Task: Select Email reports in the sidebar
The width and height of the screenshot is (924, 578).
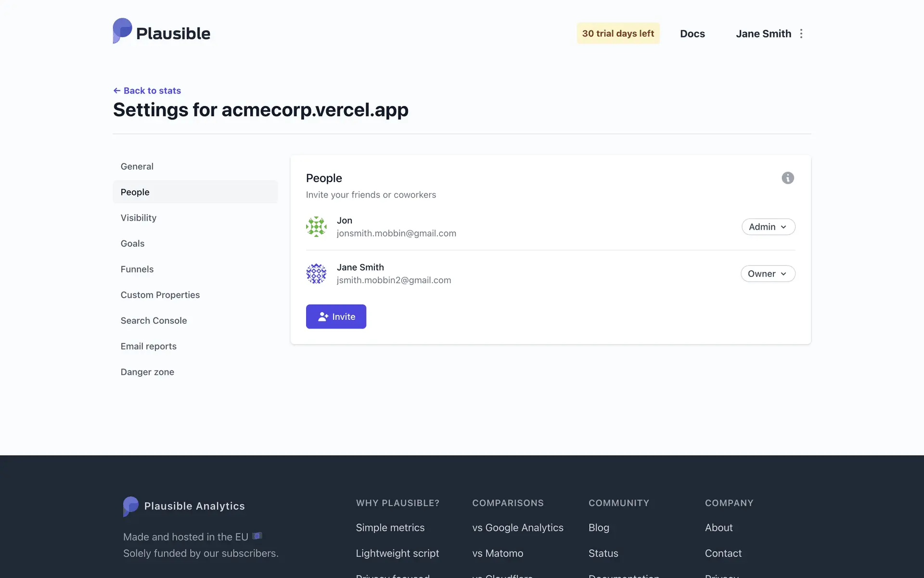Action: (148, 346)
